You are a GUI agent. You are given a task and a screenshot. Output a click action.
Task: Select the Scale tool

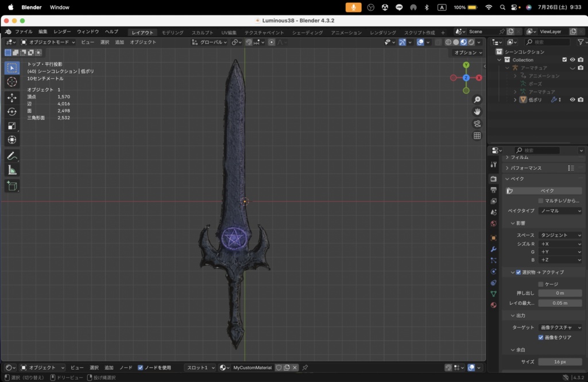tap(12, 126)
